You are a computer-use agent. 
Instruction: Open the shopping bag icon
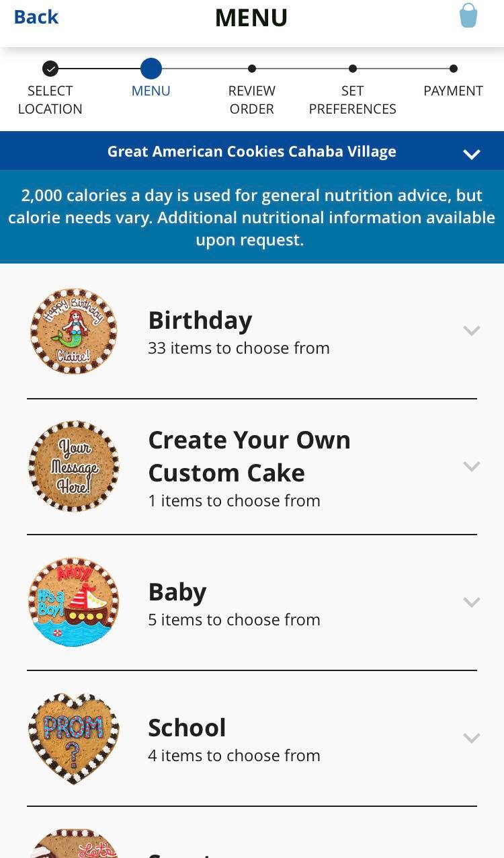tap(468, 15)
